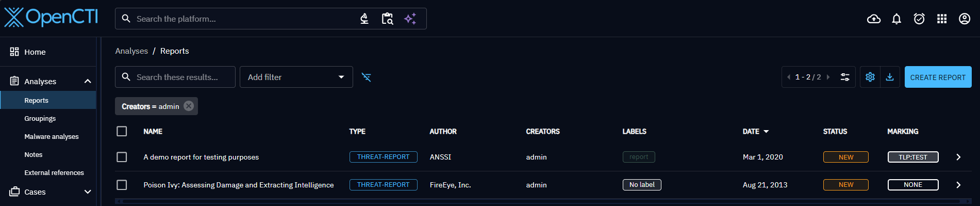Open Groupings in the sidebar
Image resolution: width=980 pixels, height=206 pixels.
(x=48, y=118)
